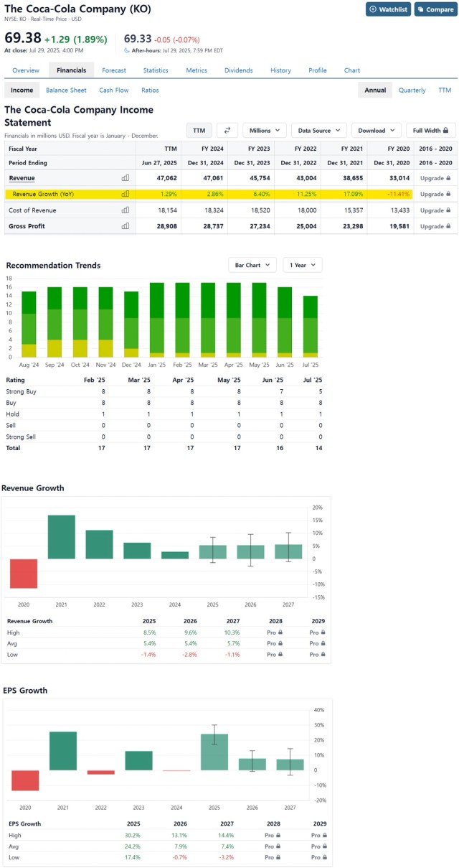Click the locked Pro cell for 2029 Revenue Growth High
459x868 pixels.
tap(318, 633)
